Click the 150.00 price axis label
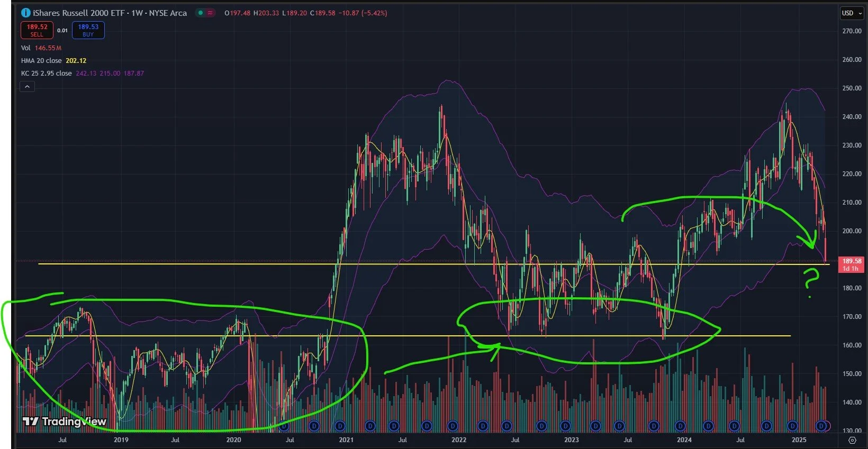Screen dimensions: 868x449 852,374
